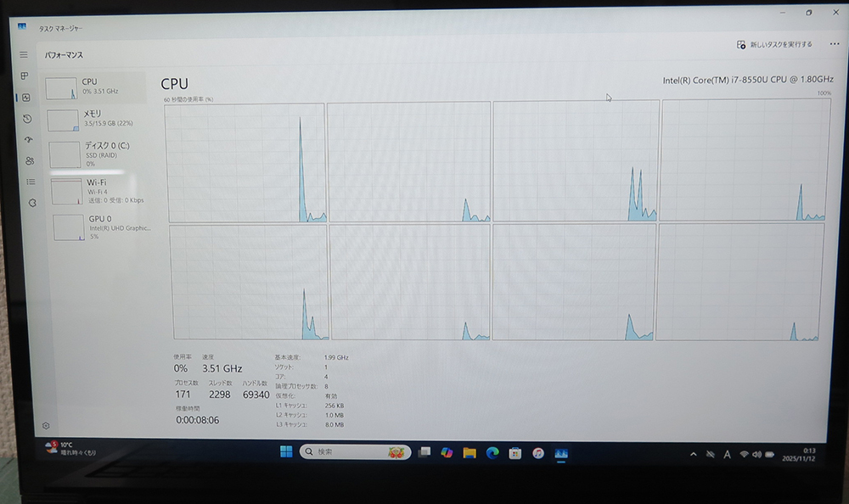Image resolution: width=849 pixels, height=504 pixels.
Task: Open the Users page icon
Action: (30, 160)
